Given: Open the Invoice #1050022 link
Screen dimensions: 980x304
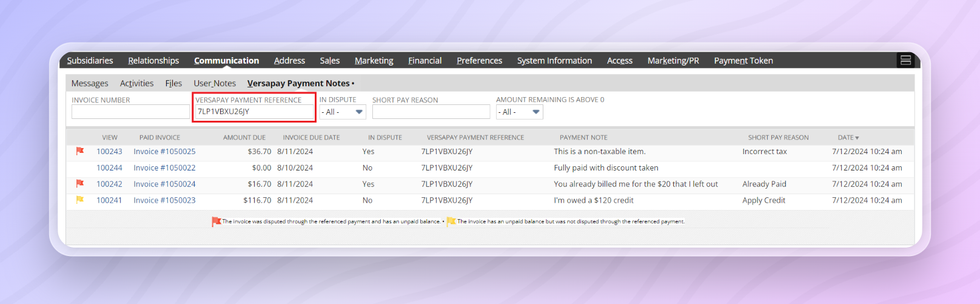Looking at the screenshot, I should 164,168.
